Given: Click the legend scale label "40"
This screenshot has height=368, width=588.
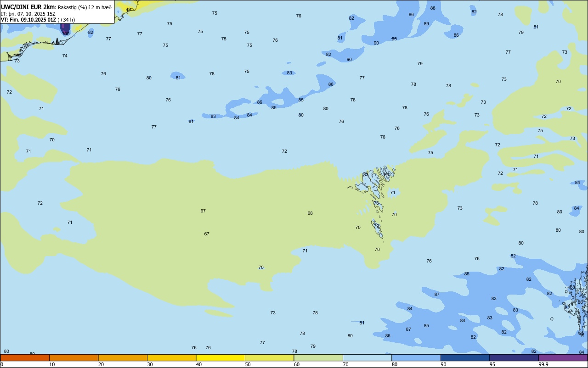Looking at the screenshot, I should click(x=199, y=364).
